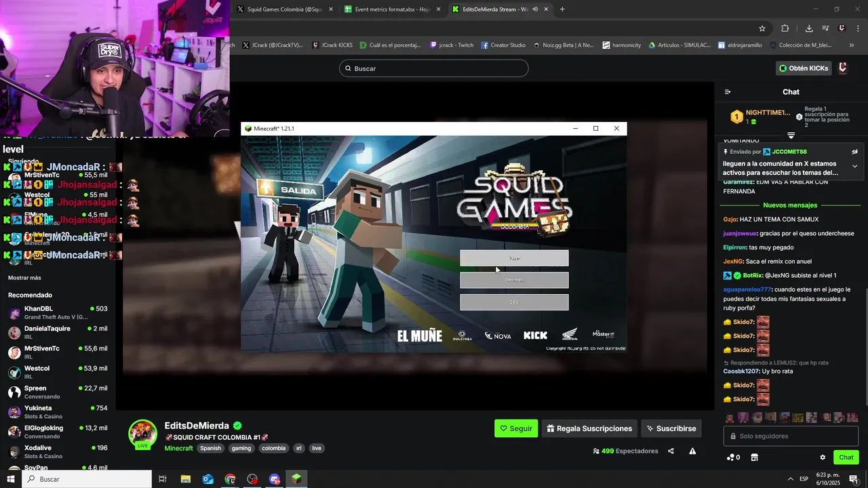Select the gaming tag
868x488 pixels.
click(241, 448)
